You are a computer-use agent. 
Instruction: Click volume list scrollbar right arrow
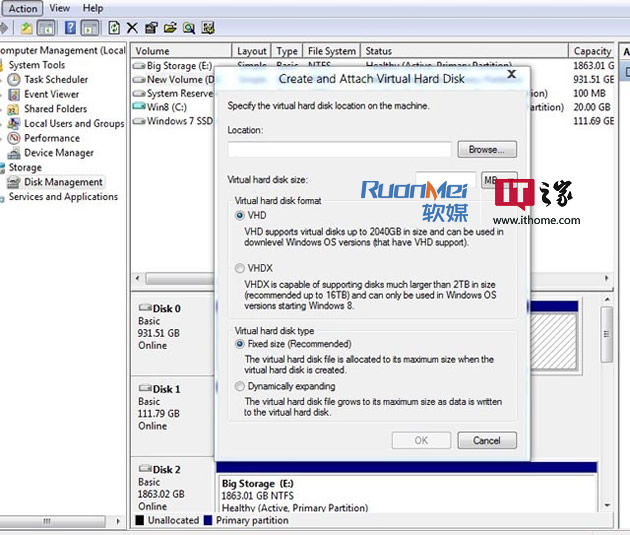(x=607, y=278)
